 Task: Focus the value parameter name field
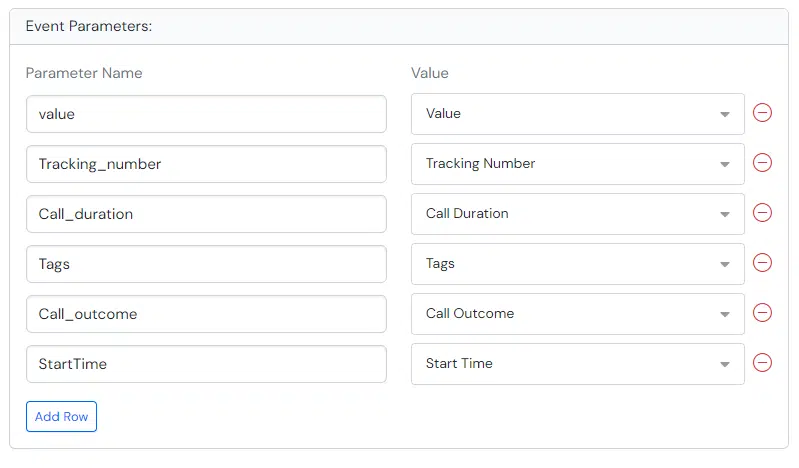pyautogui.click(x=206, y=114)
